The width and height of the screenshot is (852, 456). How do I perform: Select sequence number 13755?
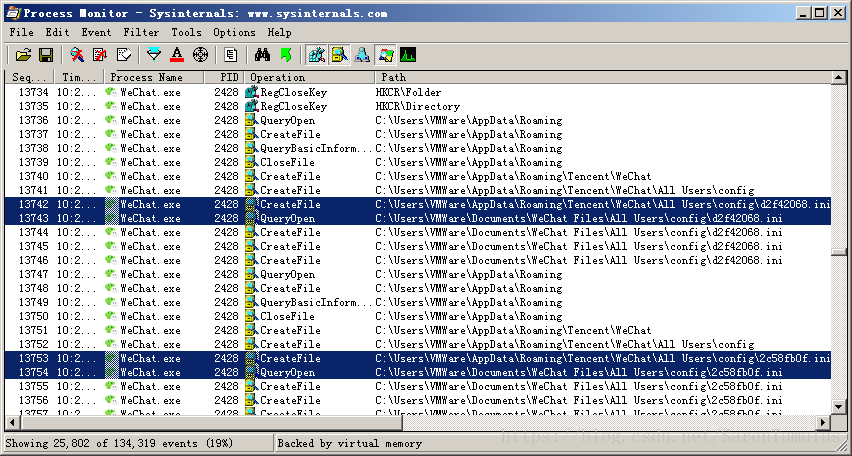[33, 386]
